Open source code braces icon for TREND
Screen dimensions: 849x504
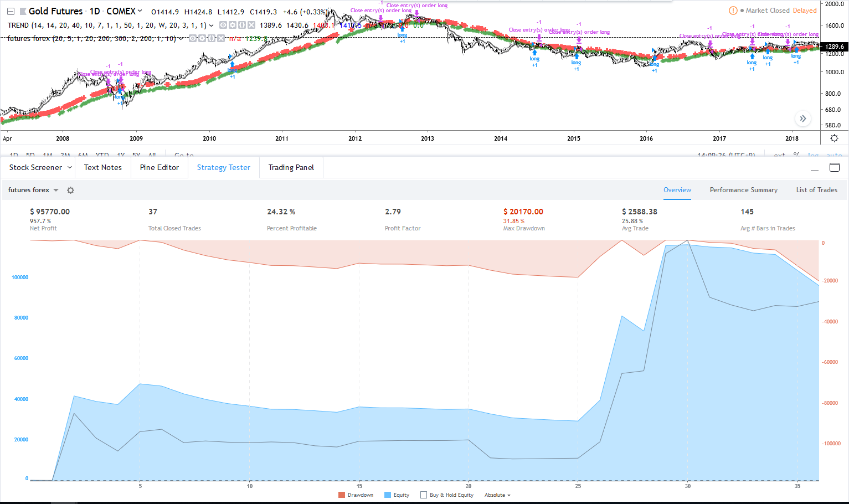(241, 25)
